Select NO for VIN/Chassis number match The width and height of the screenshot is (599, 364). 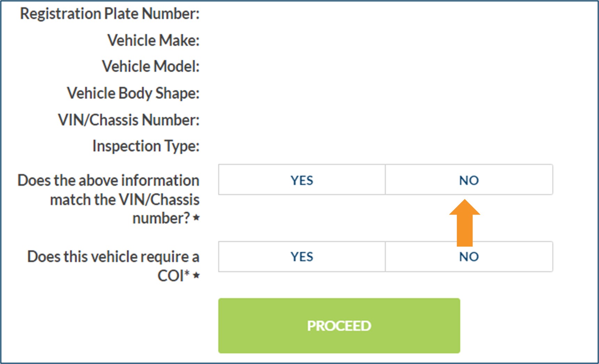[469, 180]
